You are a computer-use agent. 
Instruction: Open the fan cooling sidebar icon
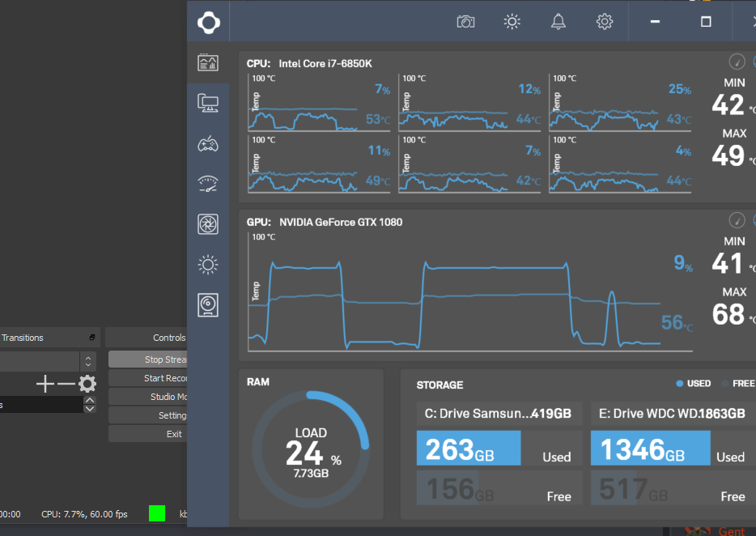click(x=208, y=224)
